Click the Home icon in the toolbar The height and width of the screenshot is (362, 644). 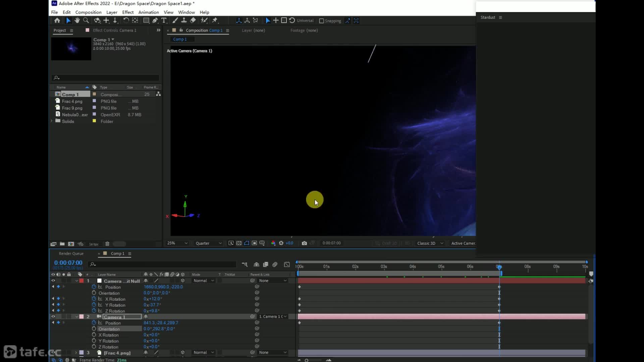(x=57, y=20)
